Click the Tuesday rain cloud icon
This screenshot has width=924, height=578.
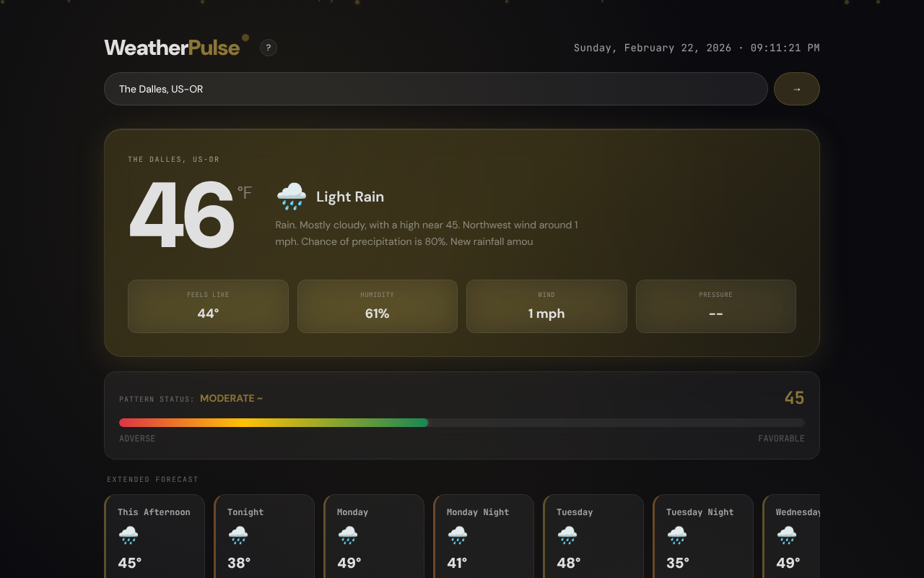click(x=567, y=535)
